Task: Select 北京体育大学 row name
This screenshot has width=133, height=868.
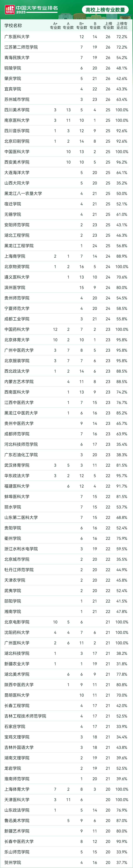Action: pyautogui.click(x=17, y=340)
